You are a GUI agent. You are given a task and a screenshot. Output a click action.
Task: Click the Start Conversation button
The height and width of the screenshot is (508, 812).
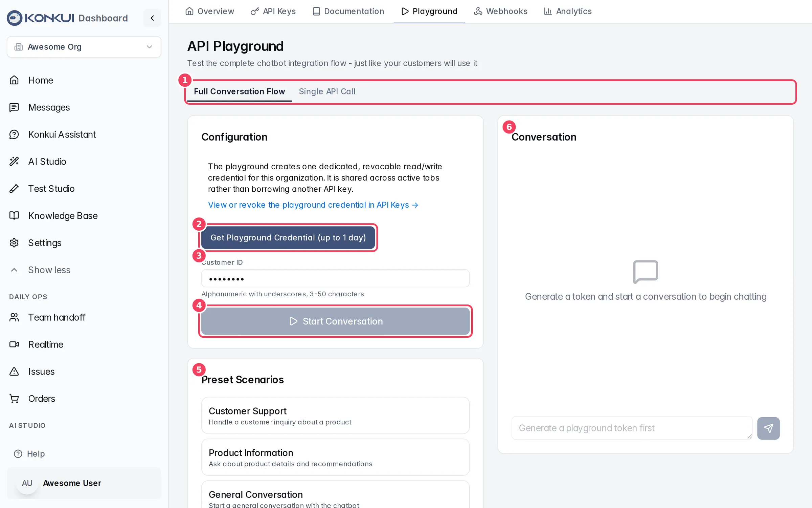coord(335,321)
